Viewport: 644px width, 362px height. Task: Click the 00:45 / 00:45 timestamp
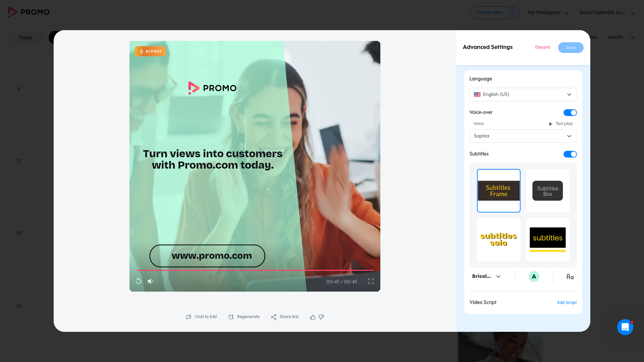[342, 282]
